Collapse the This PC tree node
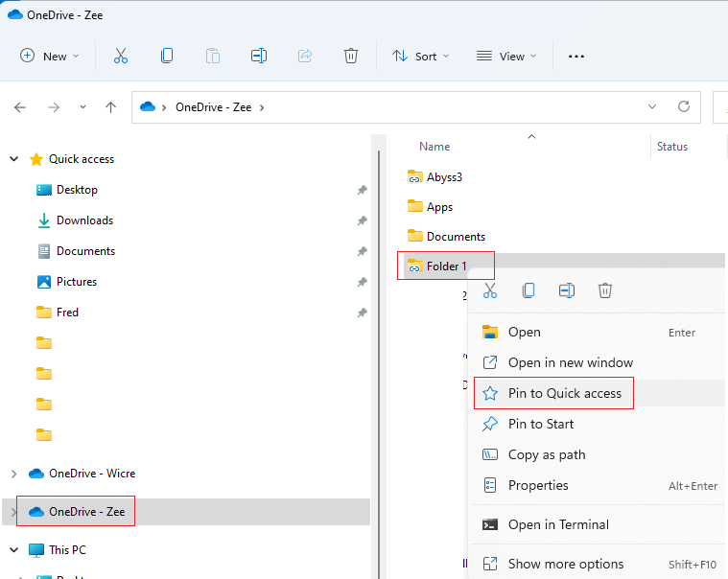Image resolution: width=728 pixels, height=579 pixels. (x=14, y=550)
